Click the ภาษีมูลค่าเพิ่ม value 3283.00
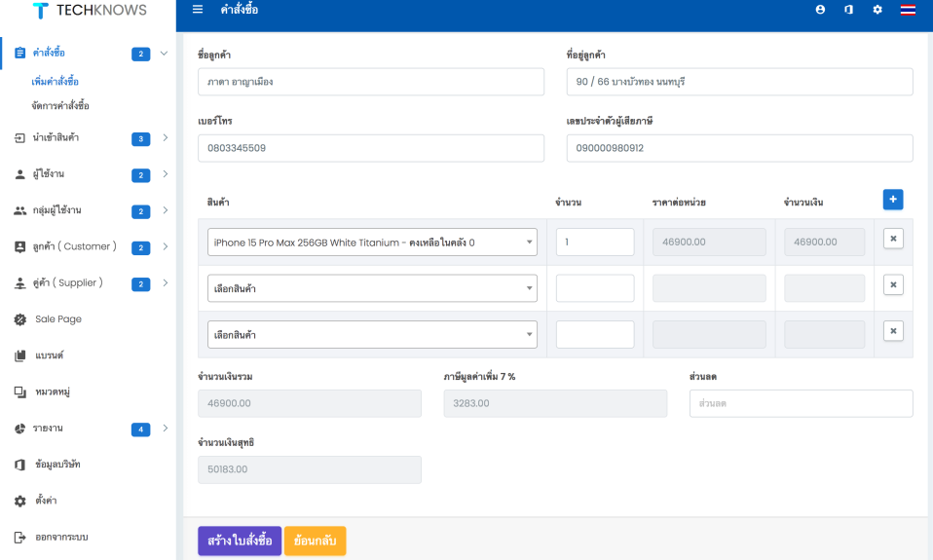The width and height of the screenshot is (933, 560). pyautogui.click(x=555, y=403)
